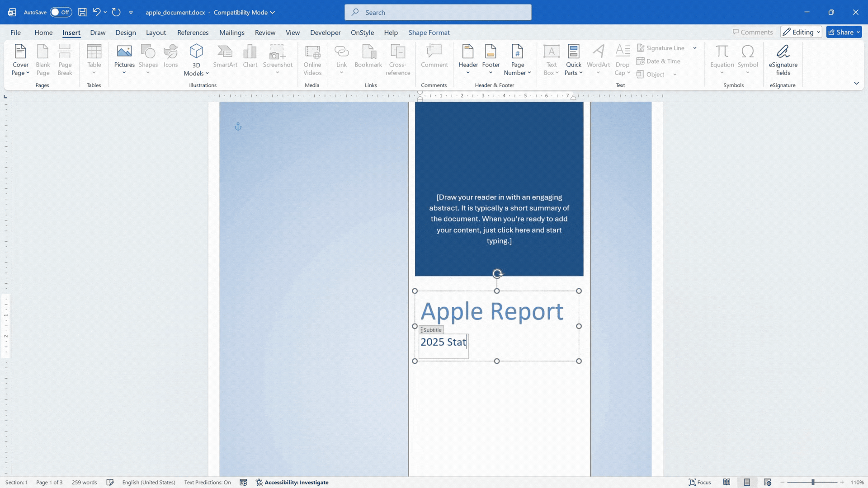
Task: Click English (United States) language indicator
Action: tap(148, 482)
